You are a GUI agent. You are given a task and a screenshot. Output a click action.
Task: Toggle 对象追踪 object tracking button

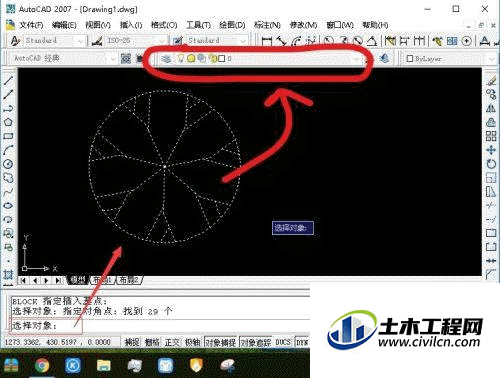coord(256,342)
